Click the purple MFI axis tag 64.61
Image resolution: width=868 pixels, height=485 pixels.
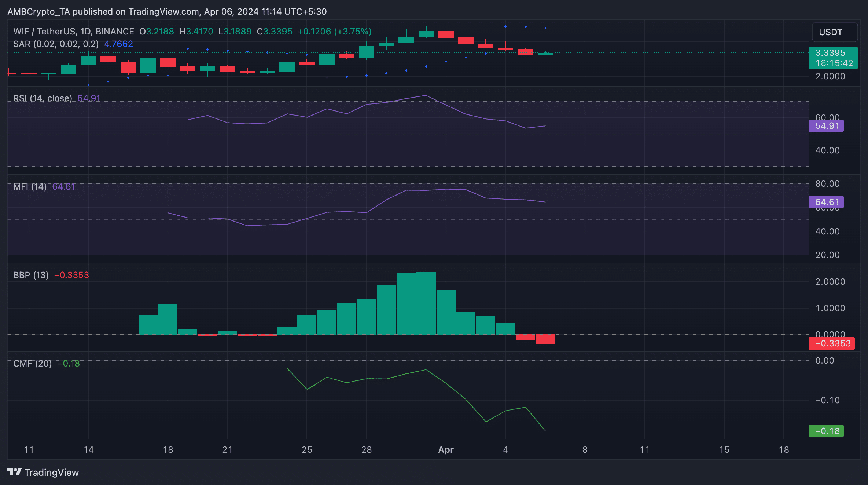pos(827,202)
